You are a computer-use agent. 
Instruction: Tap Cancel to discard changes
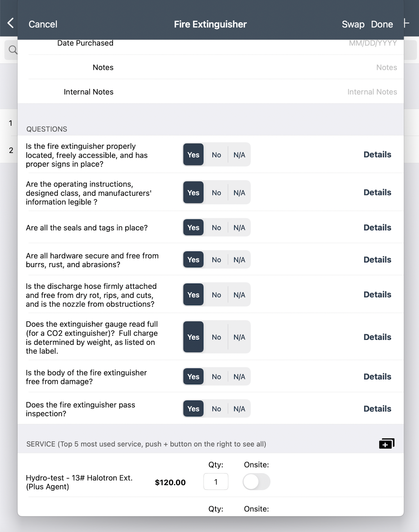click(43, 24)
